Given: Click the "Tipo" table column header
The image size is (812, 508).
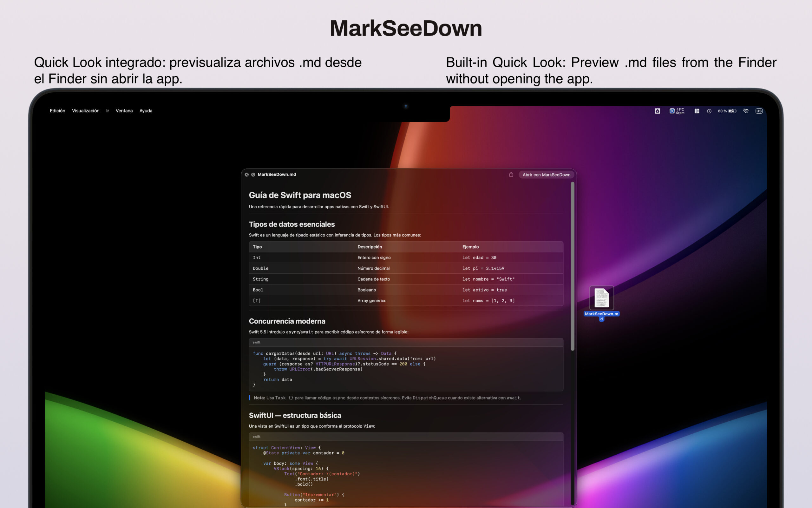Looking at the screenshot, I should (257, 247).
